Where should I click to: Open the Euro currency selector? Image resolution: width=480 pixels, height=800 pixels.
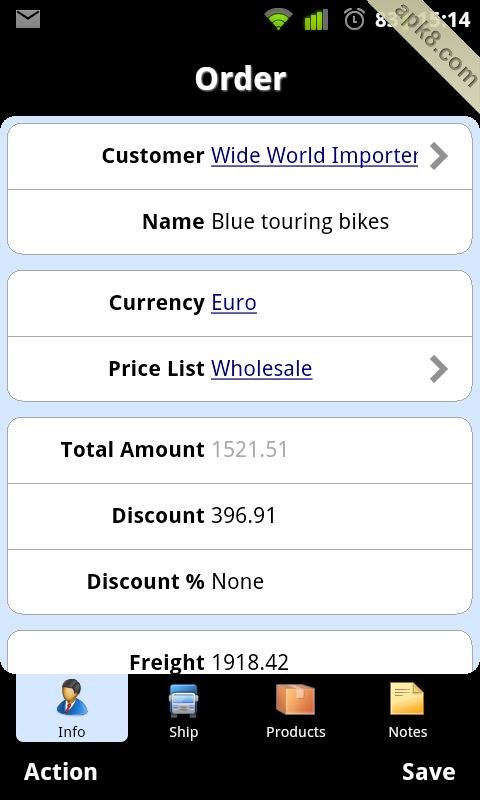point(234,303)
